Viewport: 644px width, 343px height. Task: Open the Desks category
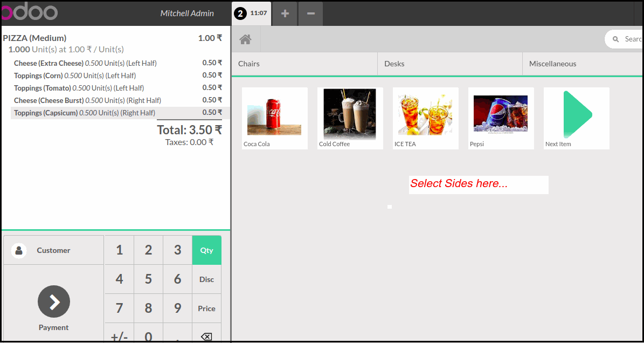click(x=450, y=64)
